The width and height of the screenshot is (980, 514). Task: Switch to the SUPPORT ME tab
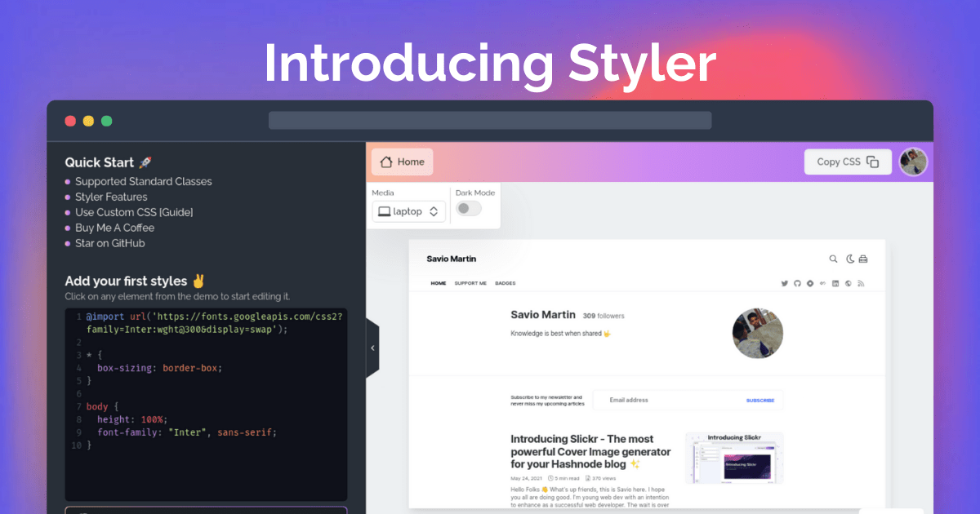[x=470, y=284]
